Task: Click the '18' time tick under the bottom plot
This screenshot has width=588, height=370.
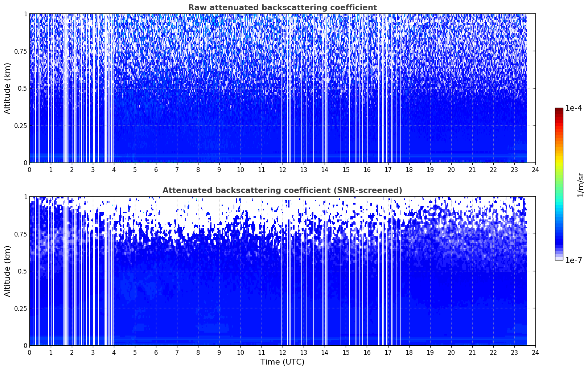Action: 409,353
